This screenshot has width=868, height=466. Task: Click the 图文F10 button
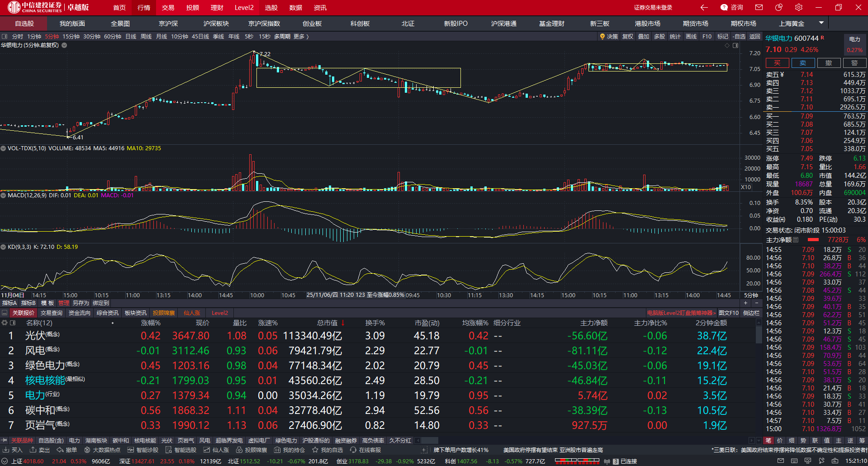click(729, 313)
